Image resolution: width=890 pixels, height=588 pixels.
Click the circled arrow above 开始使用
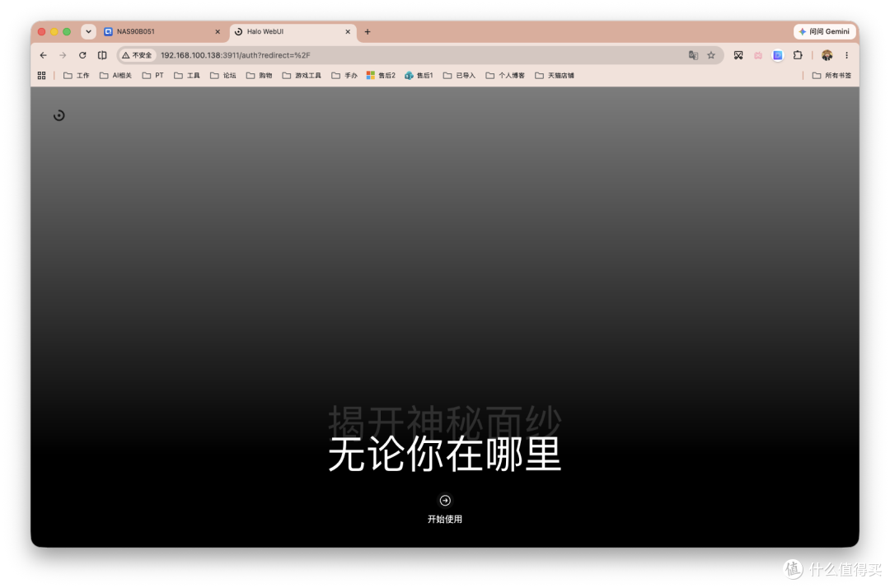pyautogui.click(x=445, y=500)
